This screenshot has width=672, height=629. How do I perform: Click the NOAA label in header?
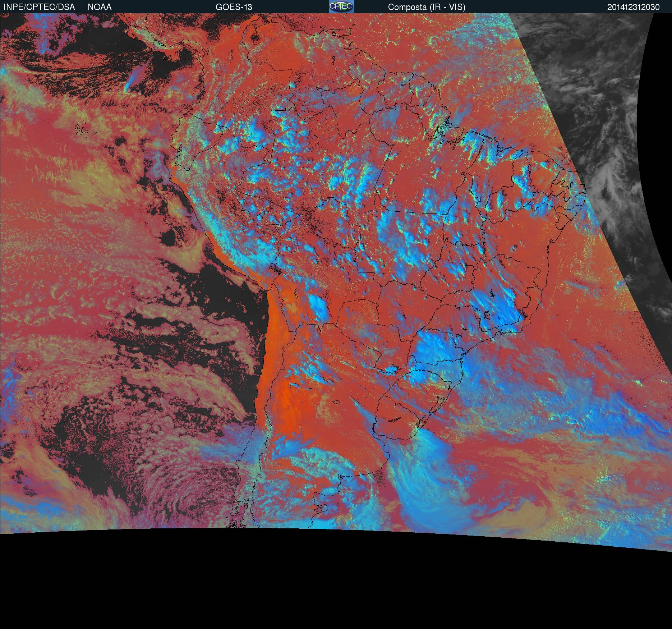[x=100, y=7]
